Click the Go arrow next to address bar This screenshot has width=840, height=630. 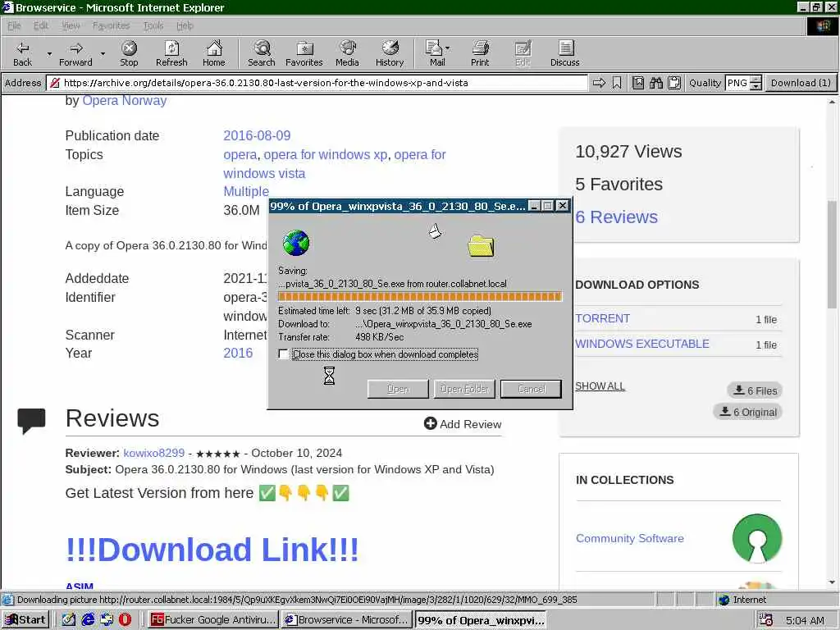(x=599, y=83)
